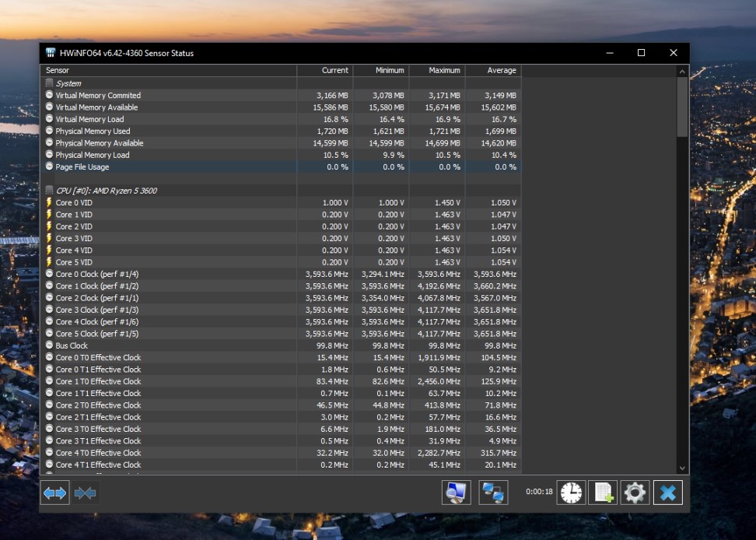Click the Minimum column header

(381, 70)
